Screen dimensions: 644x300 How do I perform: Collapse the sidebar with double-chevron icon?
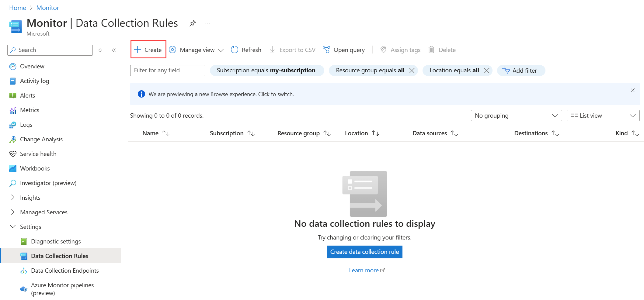tap(114, 50)
